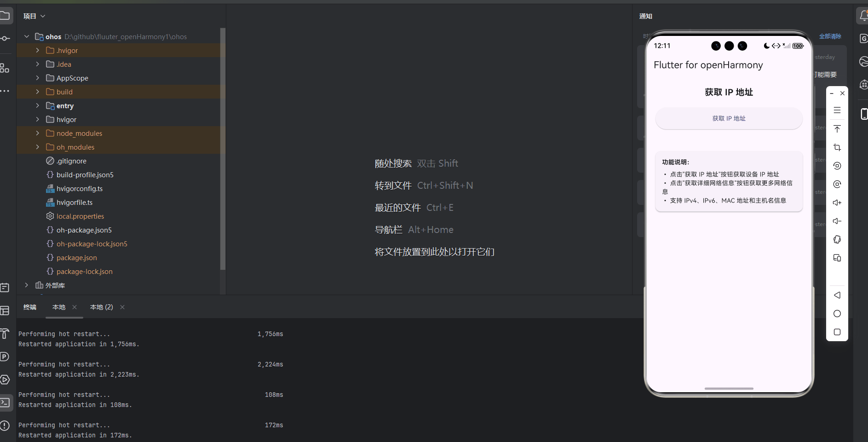The width and height of the screenshot is (868, 442).
Task: Decrease emulator volume with volume-down icon
Action: [x=838, y=221]
